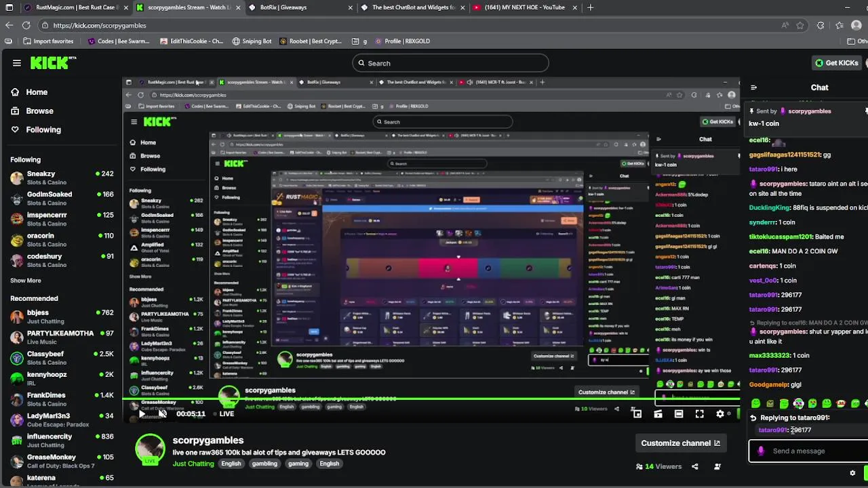Open Sniping Bot bookmark
Image resolution: width=868 pixels, height=488 pixels.
click(252, 41)
